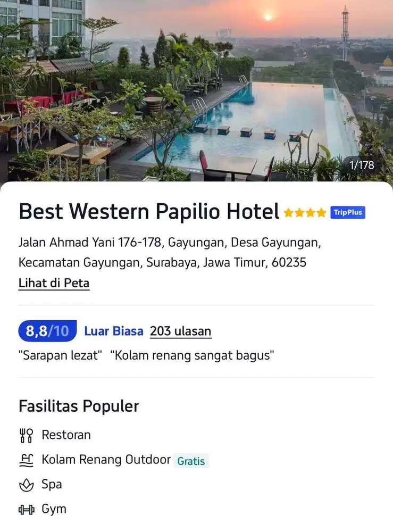Image resolution: width=393 pixels, height=532 pixels.
Task: Click the Gym dumbbell icon
Action: point(26,510)
